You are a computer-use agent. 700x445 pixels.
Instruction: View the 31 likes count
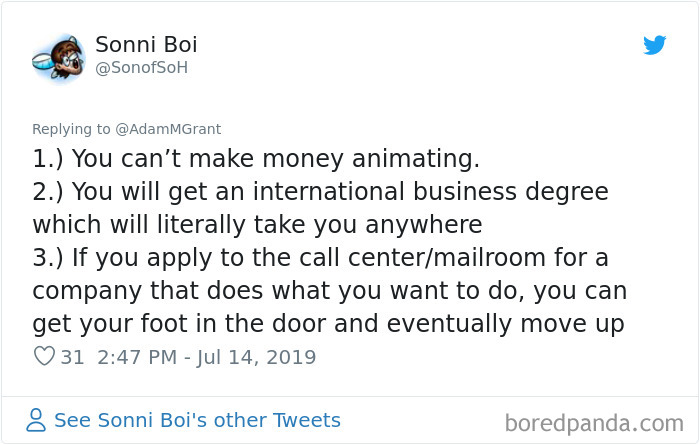[72, 357]
